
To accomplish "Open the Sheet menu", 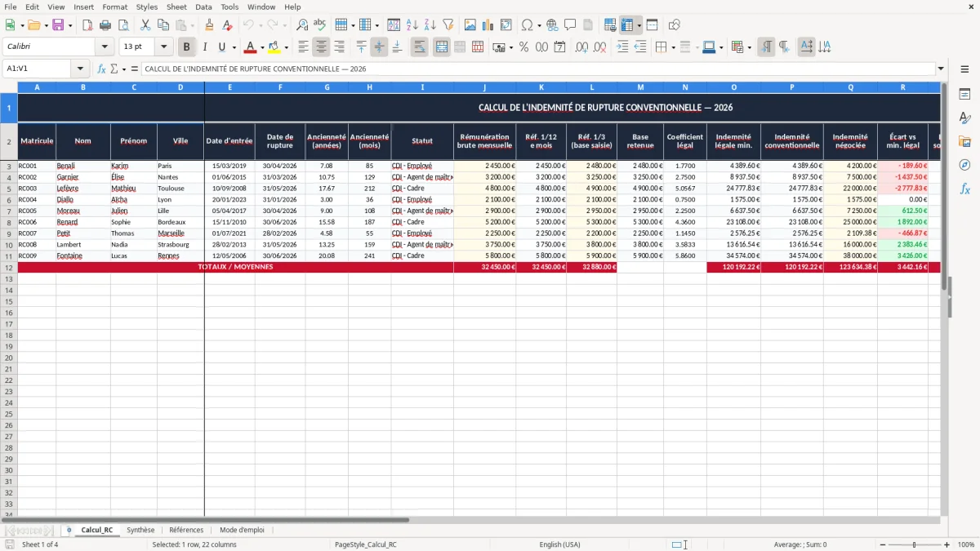I will pyautogui.click(x=176, y=7).
